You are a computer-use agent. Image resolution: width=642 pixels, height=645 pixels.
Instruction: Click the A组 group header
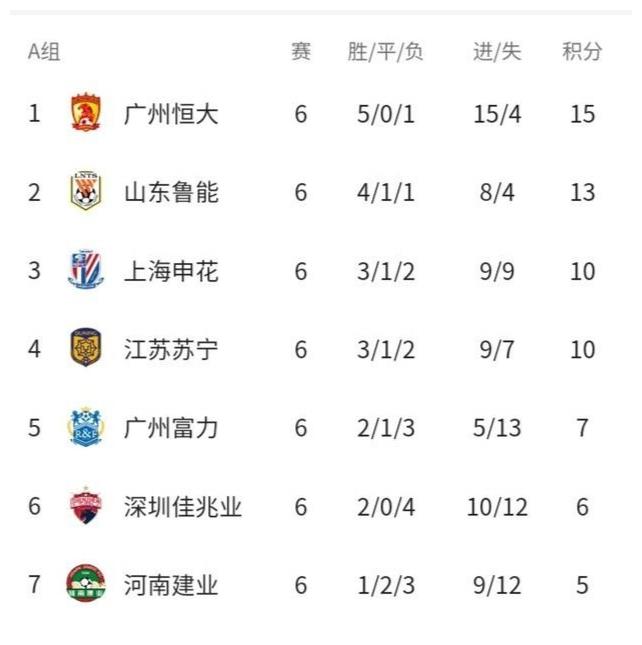[44, 52]
